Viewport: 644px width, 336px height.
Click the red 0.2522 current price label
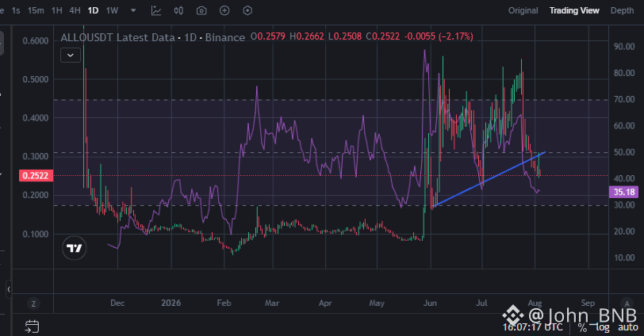point(36,176)
